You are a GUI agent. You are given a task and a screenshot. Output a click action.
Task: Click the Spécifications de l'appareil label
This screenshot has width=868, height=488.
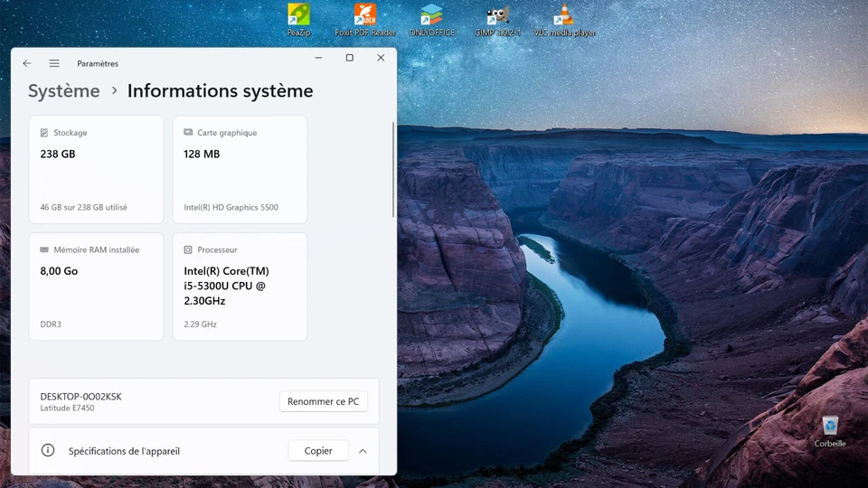point(124,451)
